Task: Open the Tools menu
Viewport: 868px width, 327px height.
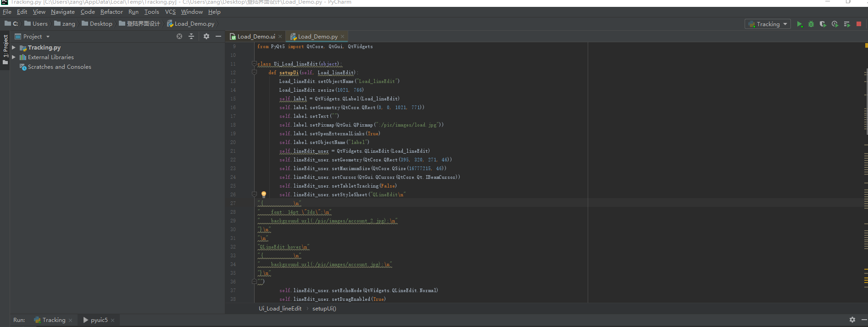Action: coord(152,12)
